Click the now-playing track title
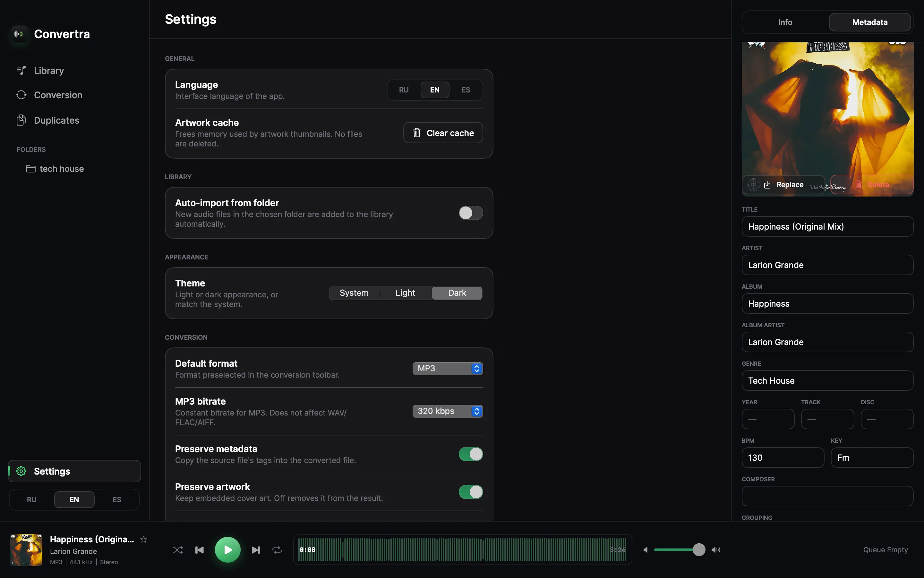 tap(92, 539)
